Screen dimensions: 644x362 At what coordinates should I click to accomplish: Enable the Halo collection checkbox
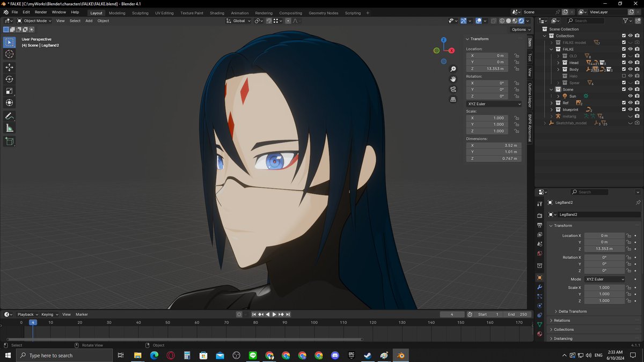pos(624,76)
